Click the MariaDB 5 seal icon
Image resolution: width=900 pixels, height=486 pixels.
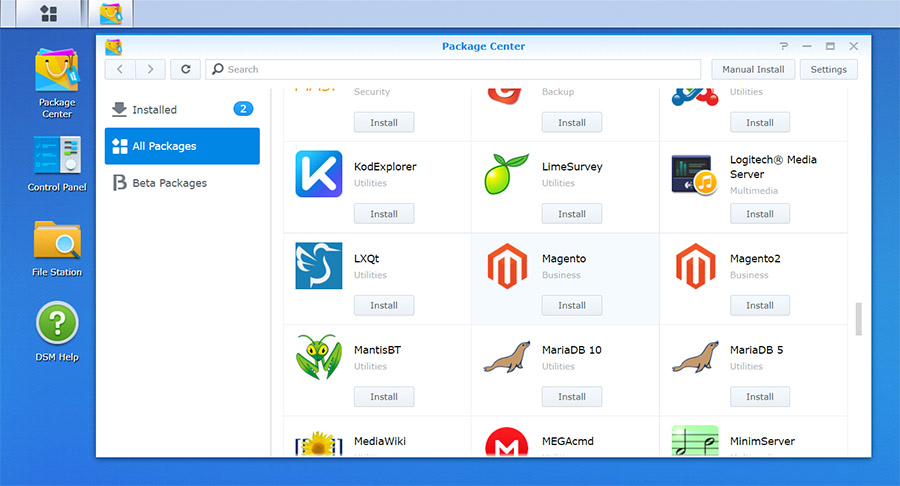pos(695,357)
